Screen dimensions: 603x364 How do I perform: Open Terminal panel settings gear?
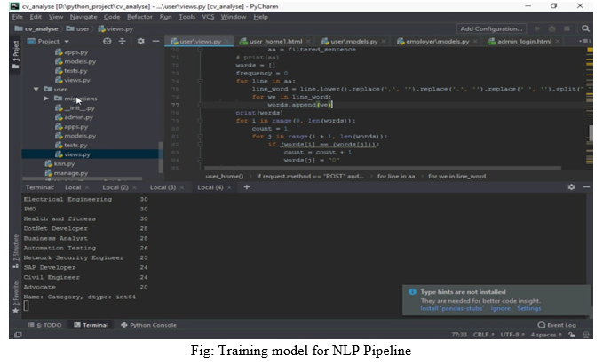(571, 186)
